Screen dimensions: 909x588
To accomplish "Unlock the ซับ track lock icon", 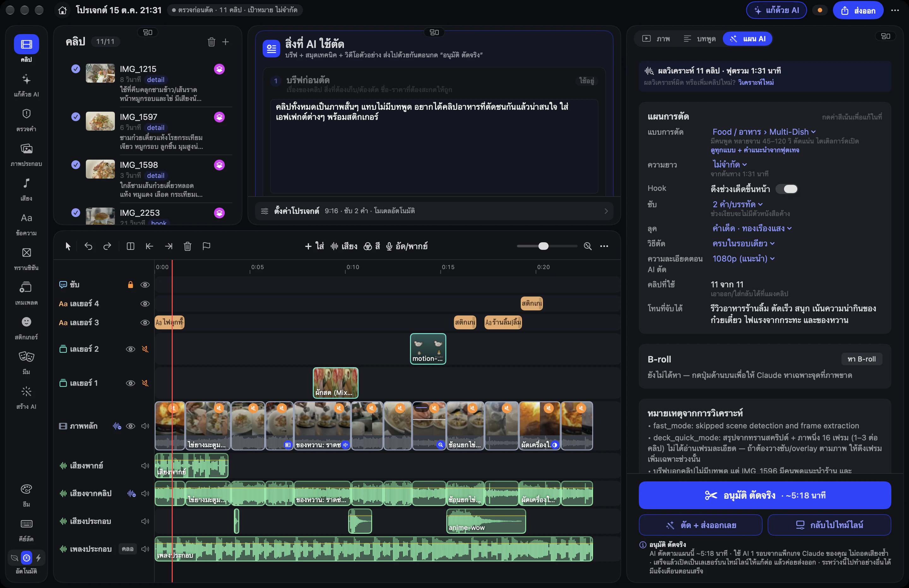I will 130,285.
